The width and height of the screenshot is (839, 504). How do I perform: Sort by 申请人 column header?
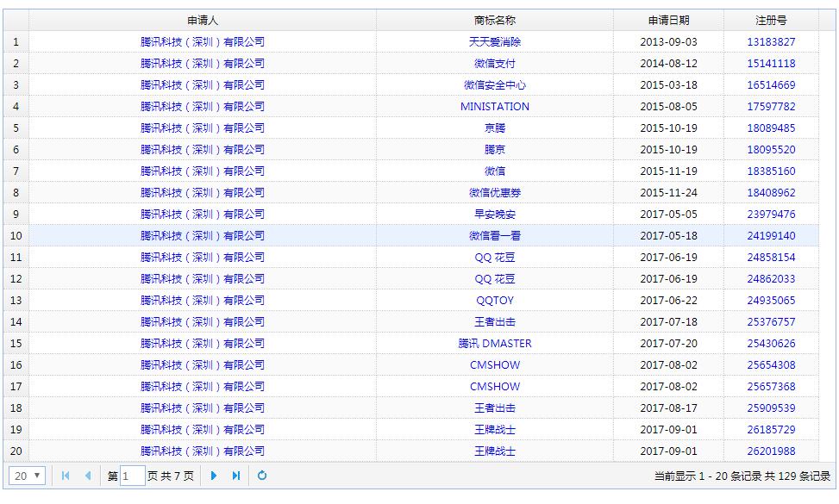[203, 20]
